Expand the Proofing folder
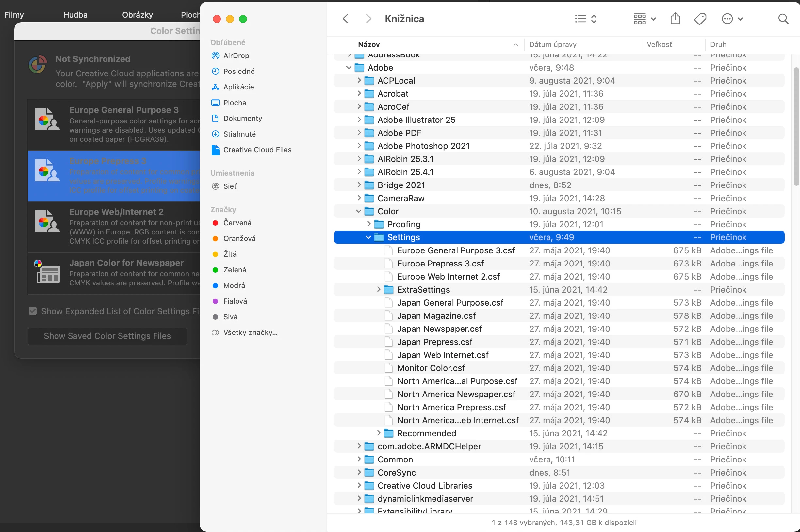The image size is (800, 532). tap(369, 224)
